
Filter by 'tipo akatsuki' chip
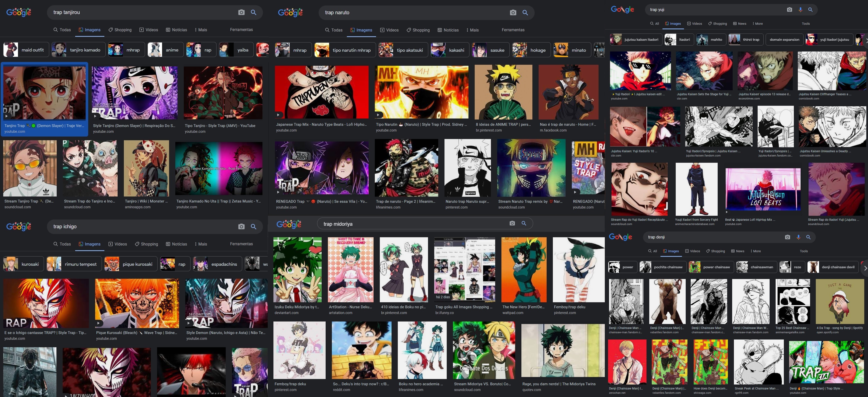pos(403,50)
